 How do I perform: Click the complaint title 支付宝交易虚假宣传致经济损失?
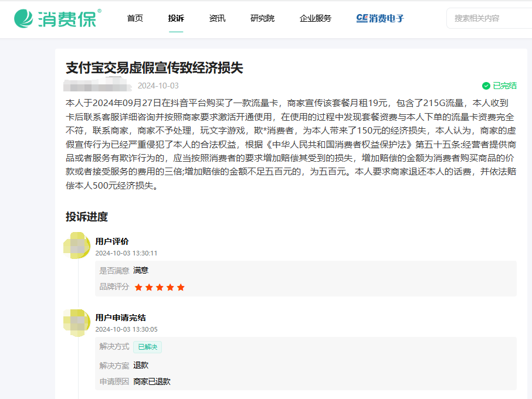pyautogui.click(x=154, y=68)
